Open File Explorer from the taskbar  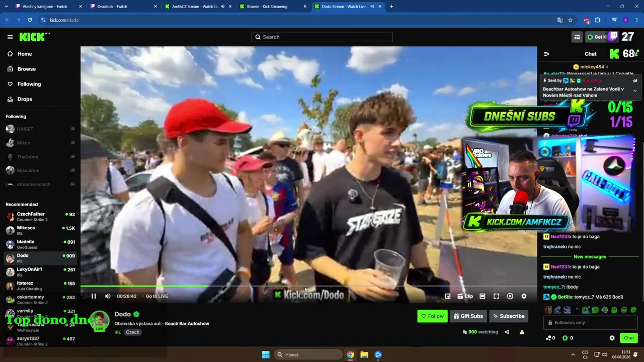(364, 354)
